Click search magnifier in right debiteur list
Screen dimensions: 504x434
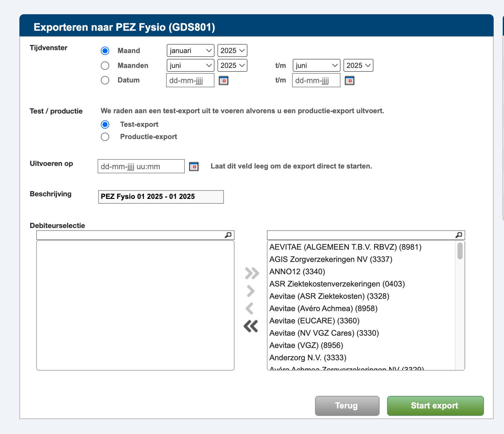click(459, 235)
